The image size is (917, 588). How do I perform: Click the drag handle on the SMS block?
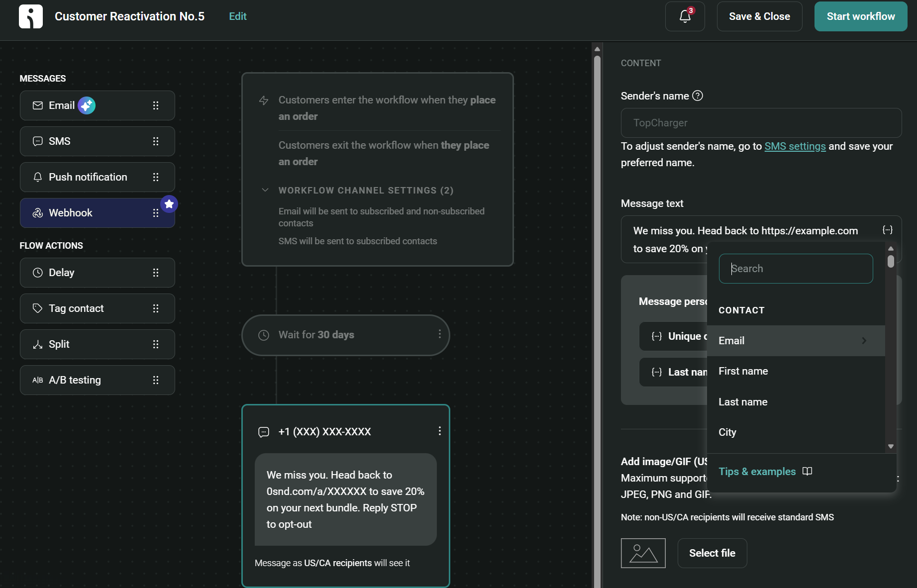tap(156, 141)
